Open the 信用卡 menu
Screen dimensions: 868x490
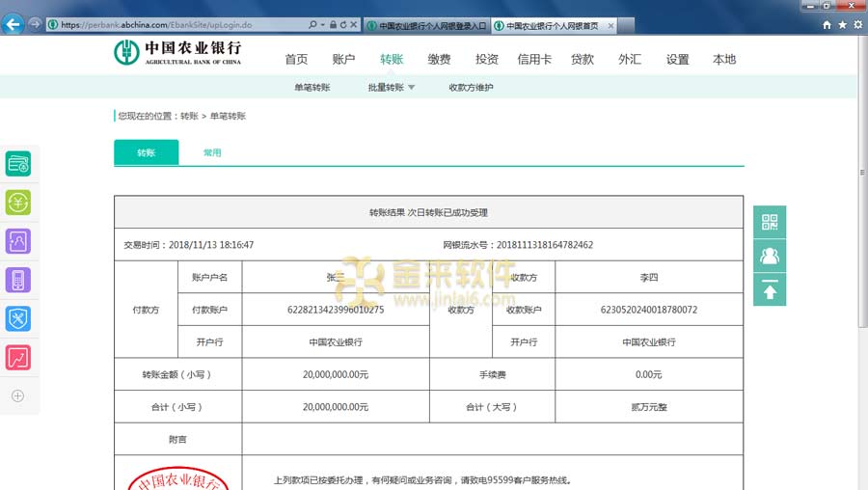[x=534, y=59]
